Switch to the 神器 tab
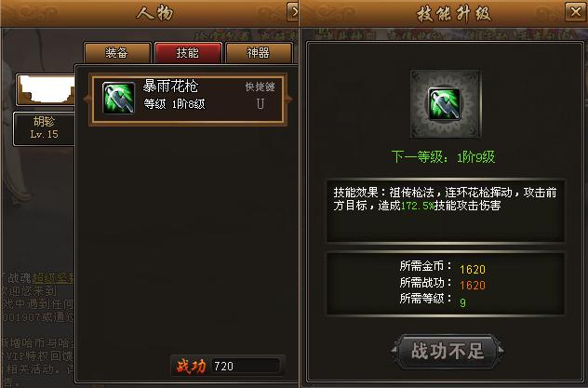The image size is (588, 388). pos(259,53)
